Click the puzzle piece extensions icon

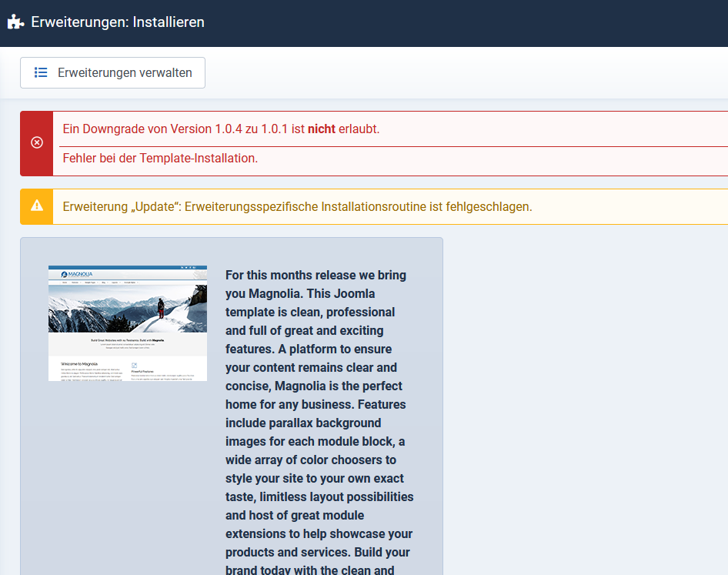15,22
